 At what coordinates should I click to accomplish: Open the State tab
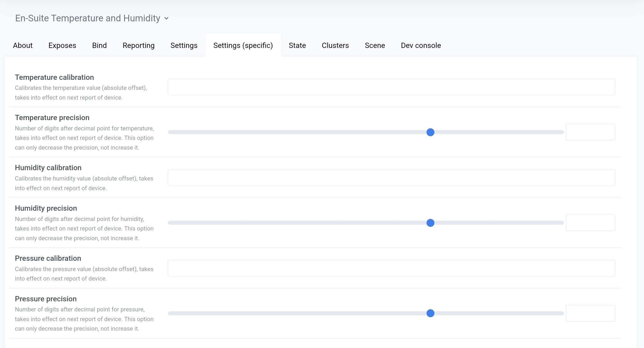(297, 45)
